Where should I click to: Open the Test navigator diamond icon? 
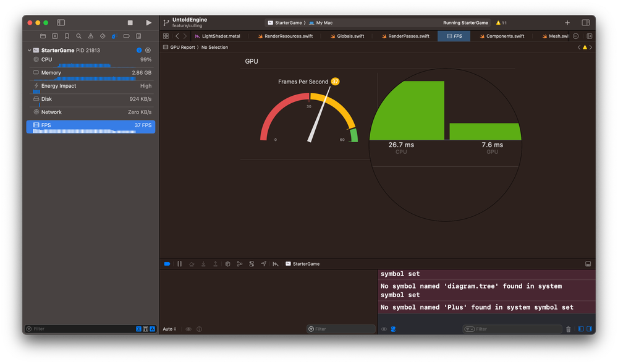(x=103, y=36)
